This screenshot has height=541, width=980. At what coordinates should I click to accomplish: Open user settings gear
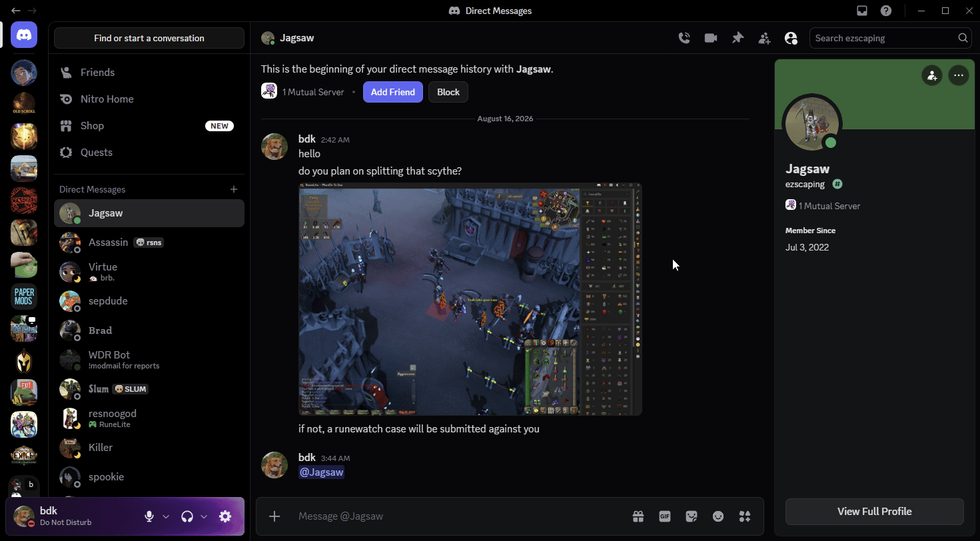click(225, 516)
